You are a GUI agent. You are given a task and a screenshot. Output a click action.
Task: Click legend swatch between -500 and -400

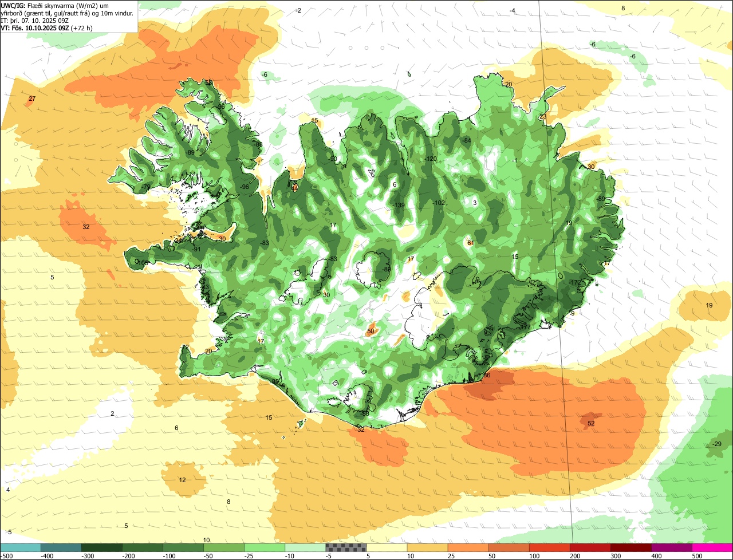point(21,548)
